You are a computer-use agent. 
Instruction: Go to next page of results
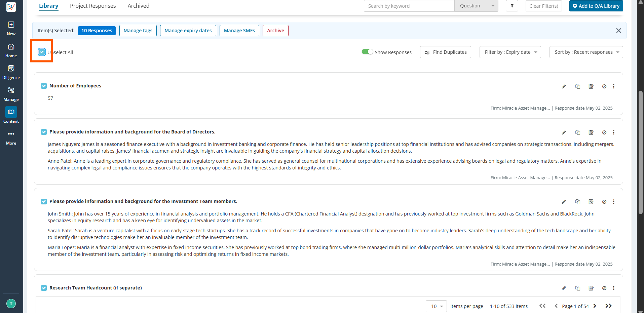click(595, 306)
